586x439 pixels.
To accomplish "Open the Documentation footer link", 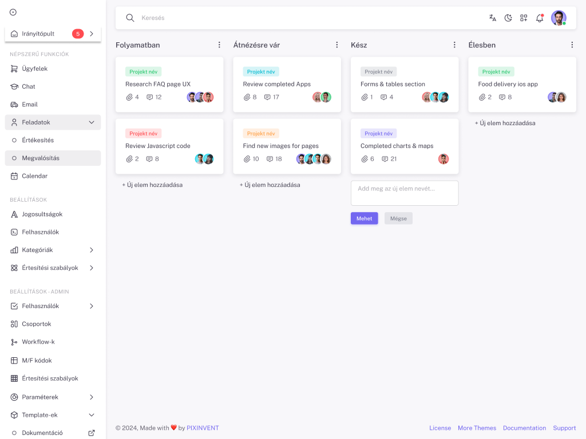I will point(524,428).
